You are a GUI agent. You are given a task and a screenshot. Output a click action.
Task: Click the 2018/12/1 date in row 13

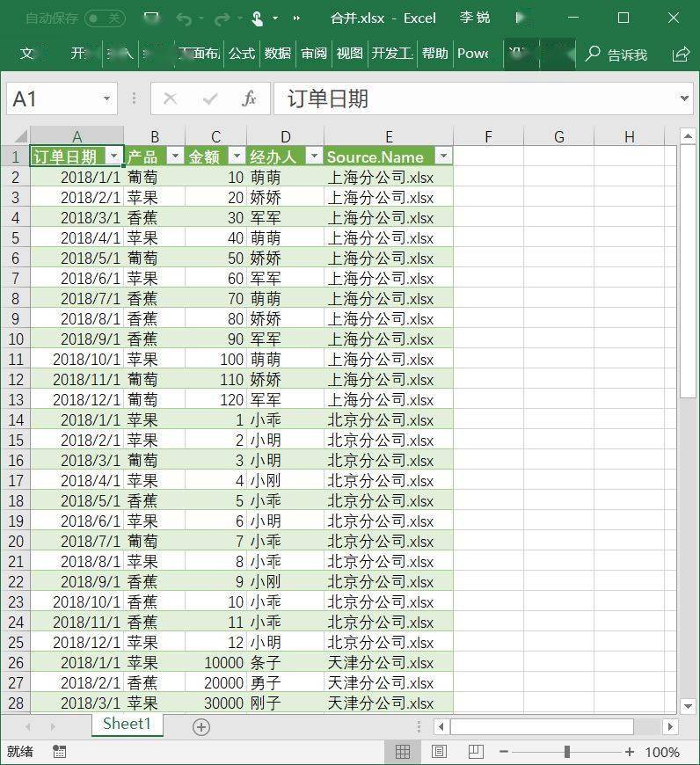(77, 399)
